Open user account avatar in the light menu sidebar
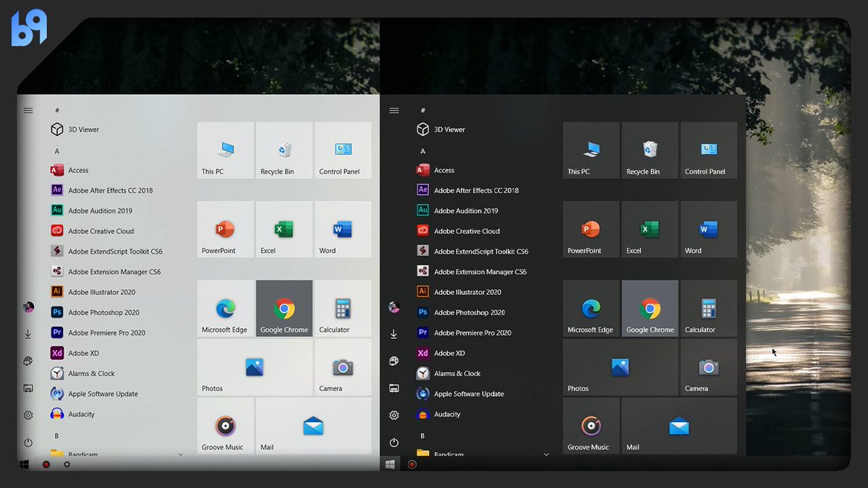The height and width of the screenshot is (488, 868). click(x=28, y=307)
